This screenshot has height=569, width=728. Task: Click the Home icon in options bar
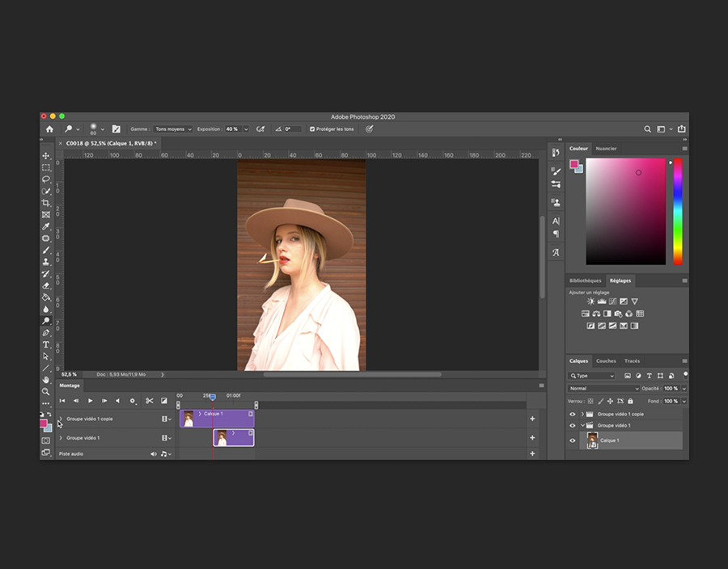pyautogui.click(x=49, y=129)
